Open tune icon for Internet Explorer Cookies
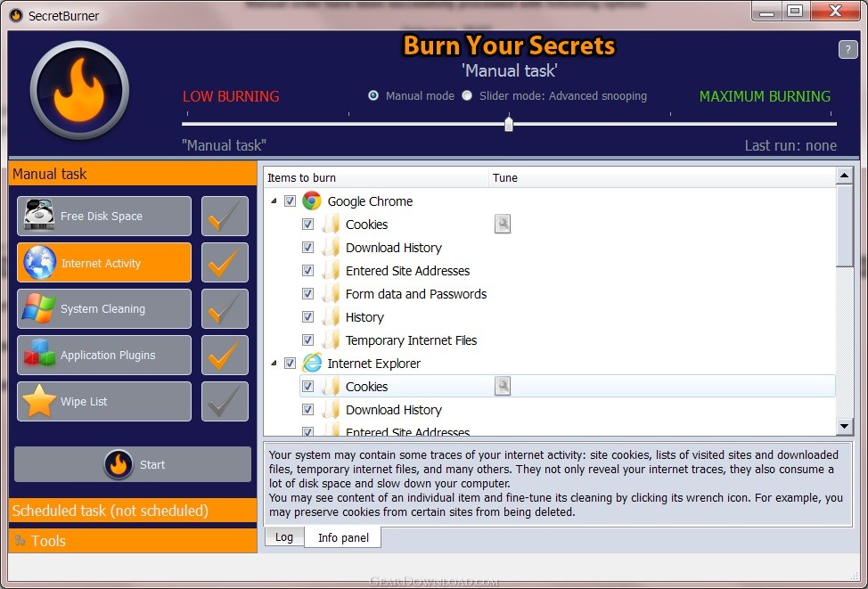This screenshot has width=868, height=589. (x=502, y=387)
